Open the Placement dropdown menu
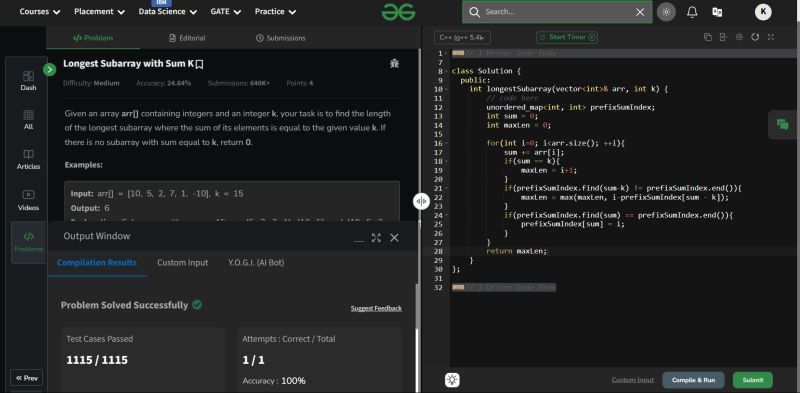The height and width of the screenshot is (393, 800). tap(99, 11)
